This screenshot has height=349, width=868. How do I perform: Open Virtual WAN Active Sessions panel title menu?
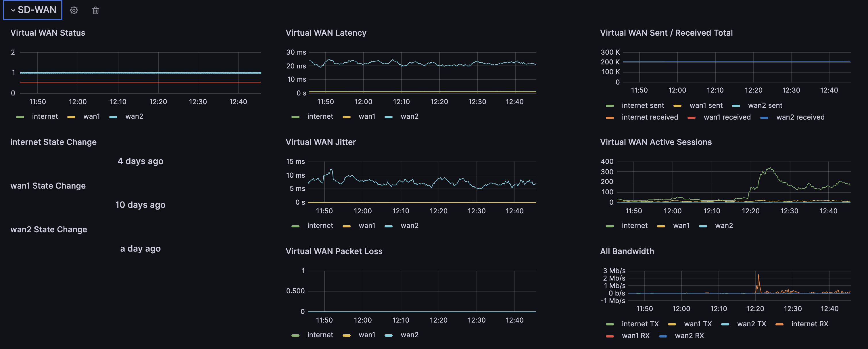(x=655, y=142)
